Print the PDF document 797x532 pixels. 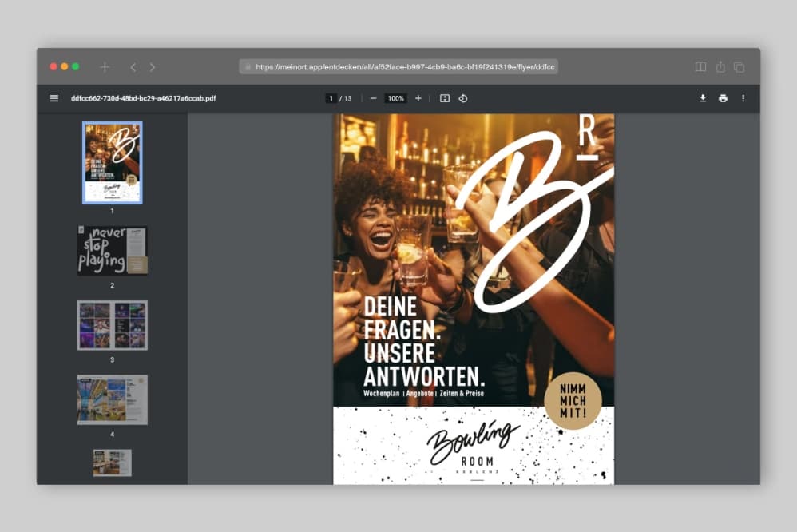click(723, 98)
